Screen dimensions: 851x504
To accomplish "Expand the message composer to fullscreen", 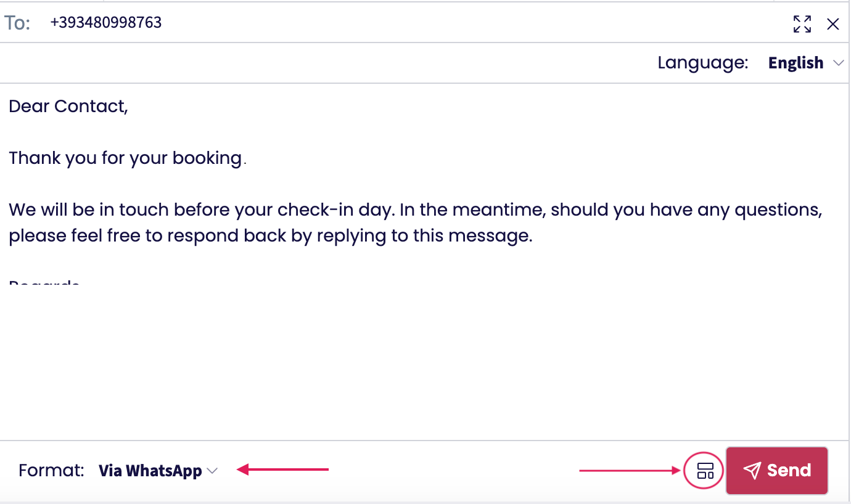I will pyautogui.click(x=802, y=24).
